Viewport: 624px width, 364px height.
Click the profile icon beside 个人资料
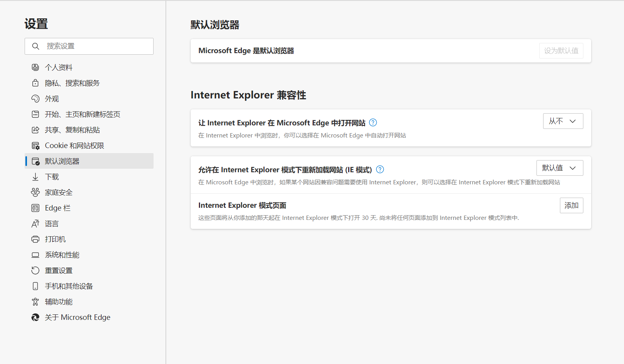click(x=35, y=67)
